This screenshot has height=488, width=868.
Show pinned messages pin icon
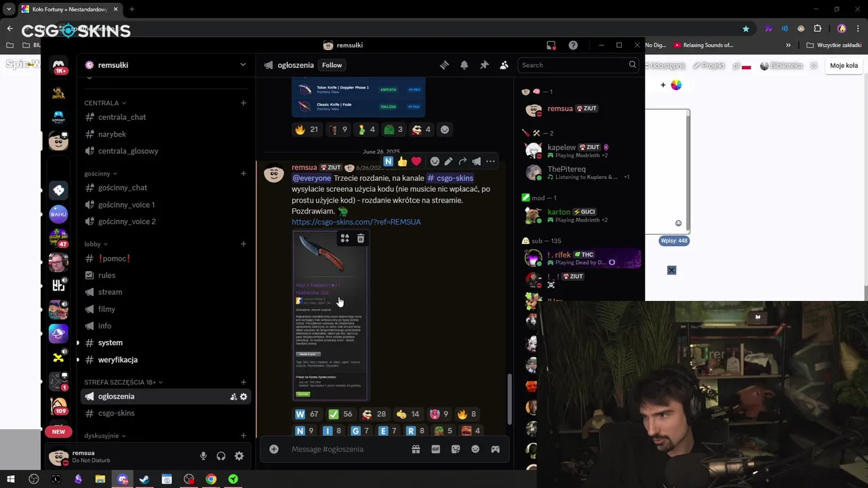(484, 65)
